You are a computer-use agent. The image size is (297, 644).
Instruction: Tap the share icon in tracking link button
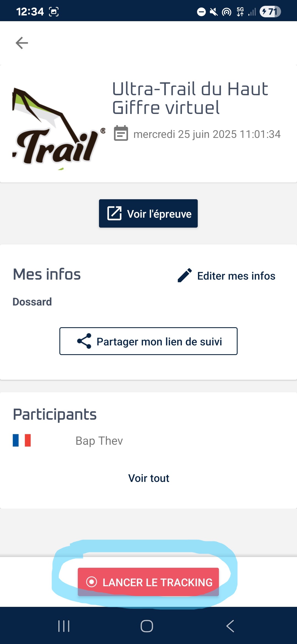click(x=84, y=341)
